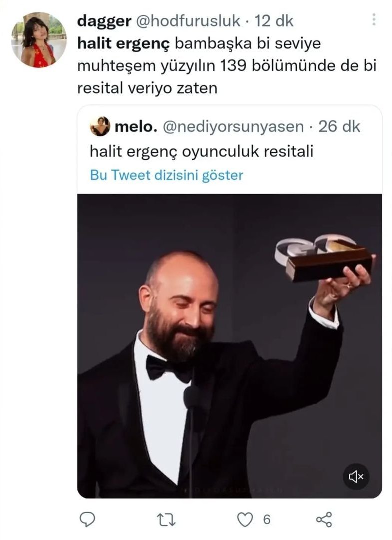Screen dimensions: 392x540
Task: Open dagger's profile picture
Action: (x=39, y=40)
